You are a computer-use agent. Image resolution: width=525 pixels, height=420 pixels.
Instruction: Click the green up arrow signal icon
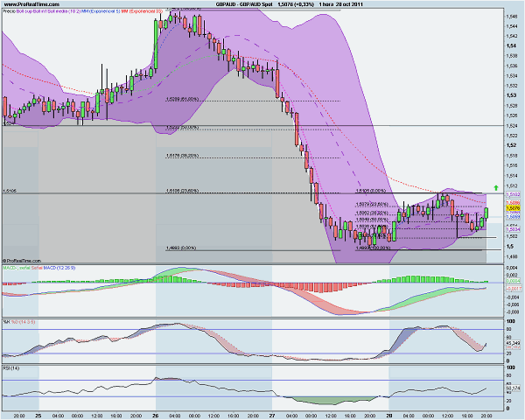495,187
